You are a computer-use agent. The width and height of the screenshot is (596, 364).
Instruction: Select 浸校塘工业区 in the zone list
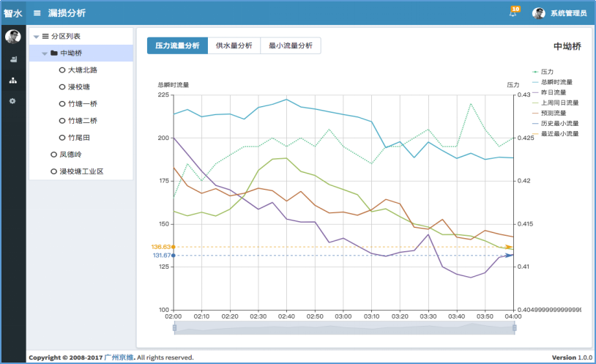tap(81, 171)
